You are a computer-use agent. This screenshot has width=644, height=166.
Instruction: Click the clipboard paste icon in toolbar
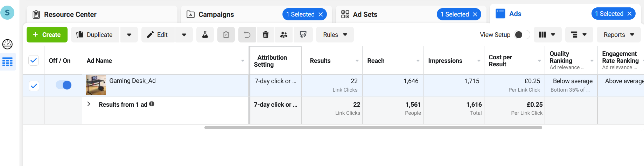pos(226,35)
